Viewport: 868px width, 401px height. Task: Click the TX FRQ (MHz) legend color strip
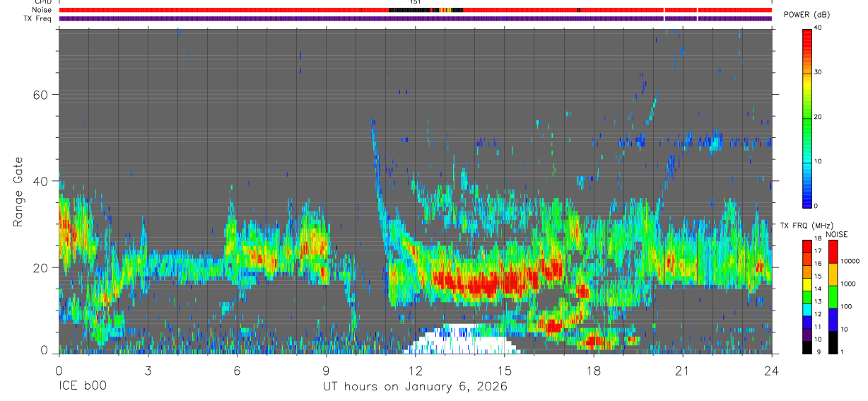click(807, 296)
